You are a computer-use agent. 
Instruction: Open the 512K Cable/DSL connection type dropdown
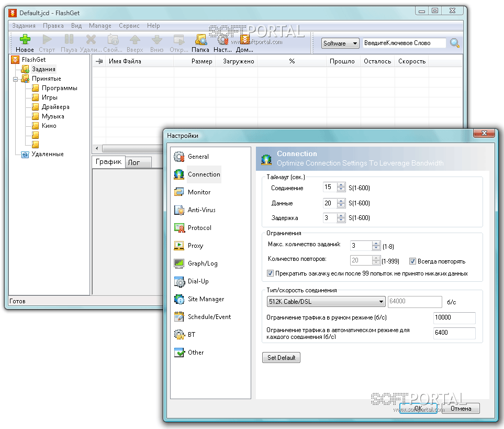pos(326,302)
